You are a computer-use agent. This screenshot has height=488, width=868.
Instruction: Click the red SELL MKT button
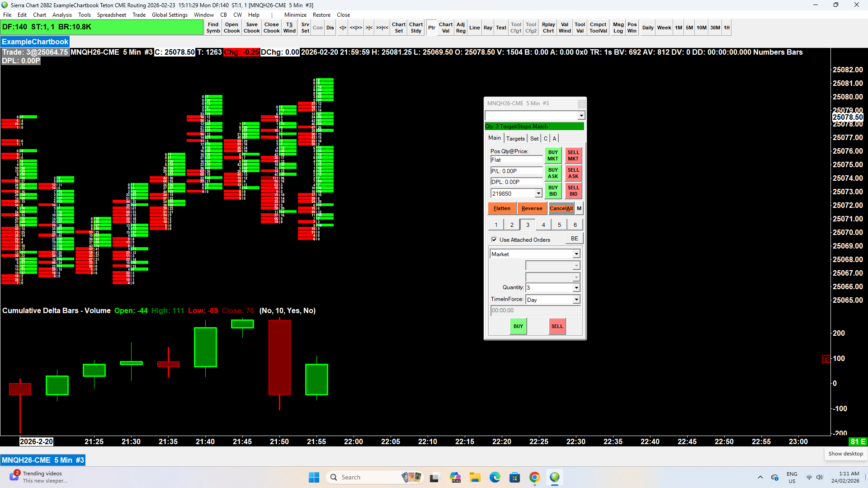tap(573, 155)
